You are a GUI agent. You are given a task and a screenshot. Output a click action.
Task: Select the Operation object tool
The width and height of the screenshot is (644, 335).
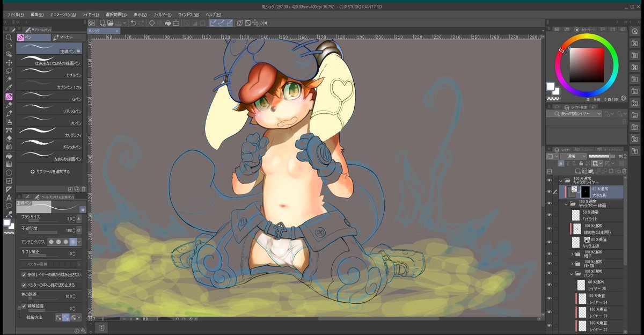point(9,54)
